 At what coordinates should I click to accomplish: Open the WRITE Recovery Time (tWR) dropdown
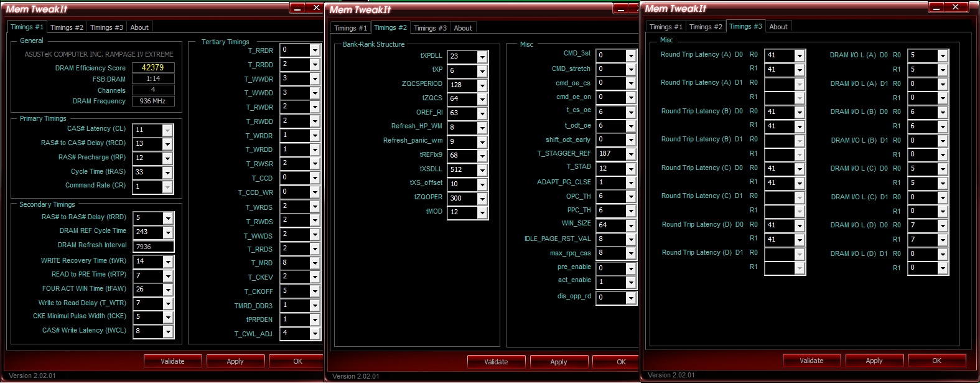point(167,262)
